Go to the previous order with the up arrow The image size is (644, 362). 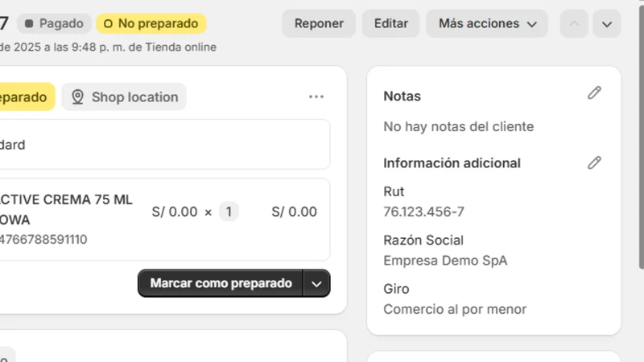(574, 23)
